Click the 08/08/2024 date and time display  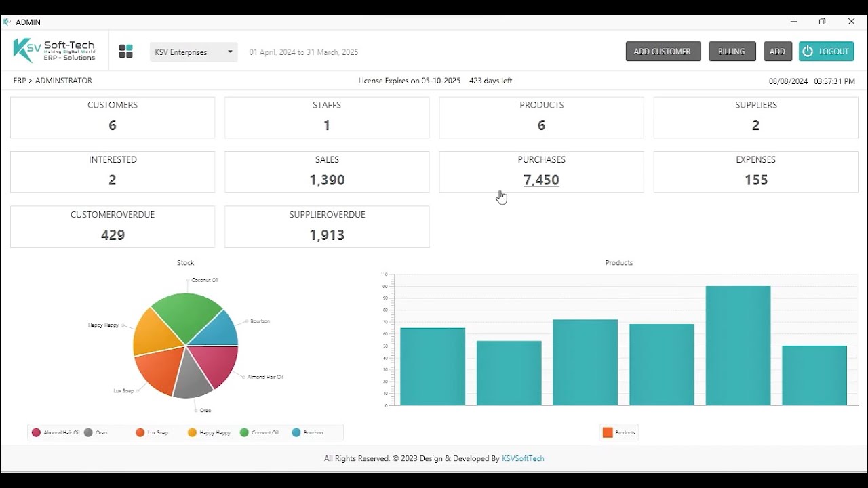tap(812, 81)
